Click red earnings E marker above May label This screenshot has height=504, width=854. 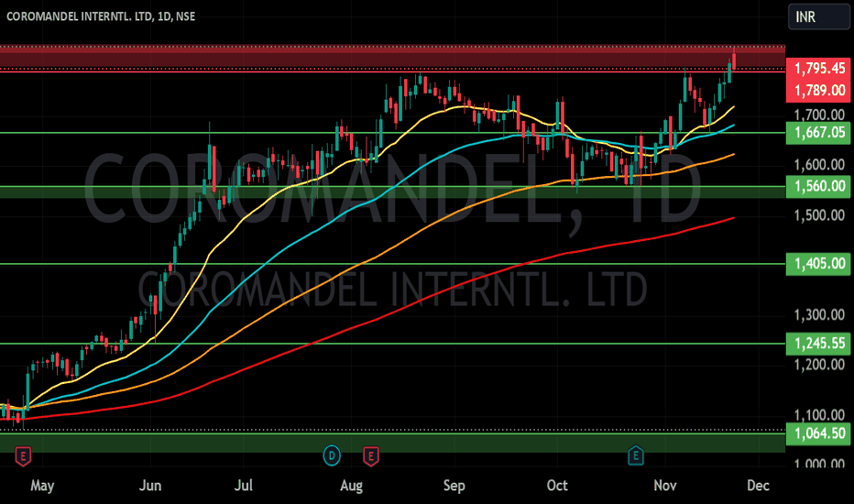pyautogui.click(x=23, y=456)
